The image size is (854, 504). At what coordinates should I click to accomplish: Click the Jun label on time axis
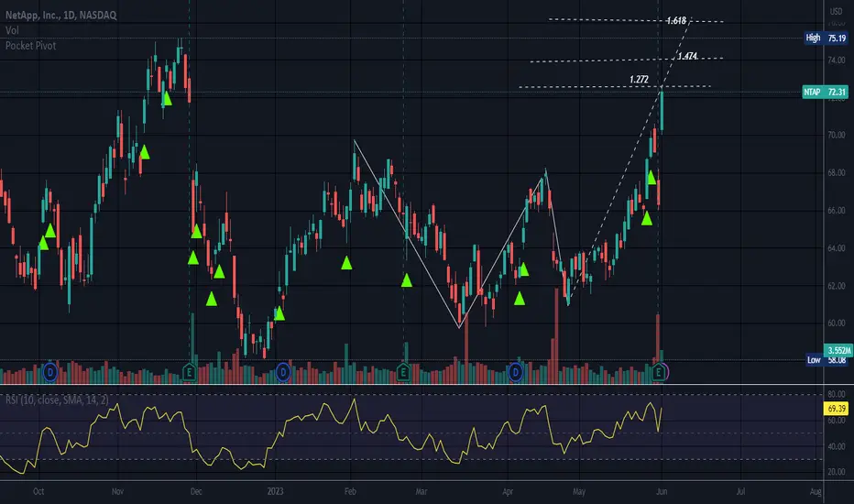click(662, 491)
